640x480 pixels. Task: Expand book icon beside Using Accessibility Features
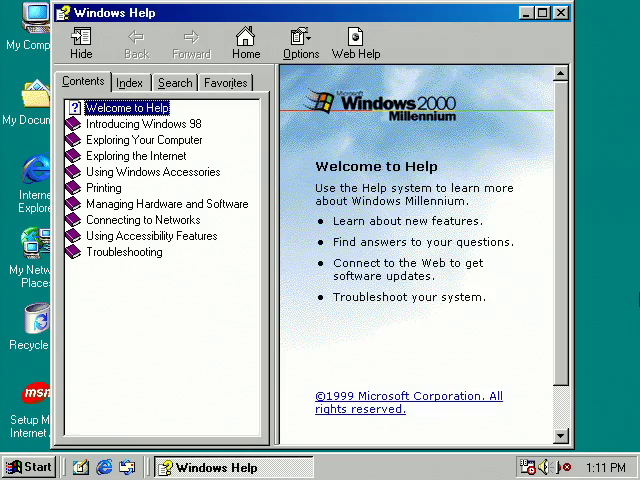click(73, 236)
